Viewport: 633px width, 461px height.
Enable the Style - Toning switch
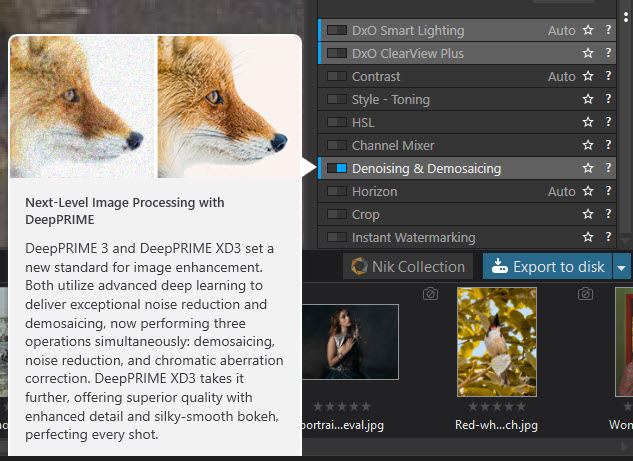click(337, 99)
